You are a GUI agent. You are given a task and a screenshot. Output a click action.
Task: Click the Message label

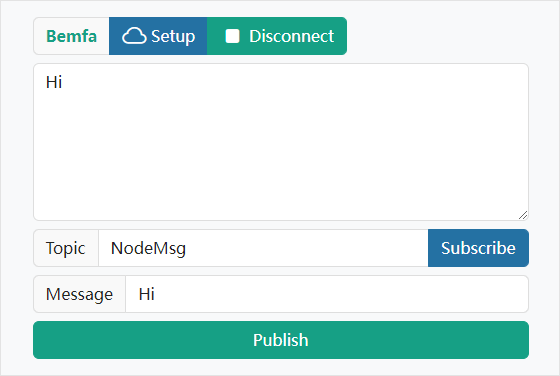pos(79,294)
